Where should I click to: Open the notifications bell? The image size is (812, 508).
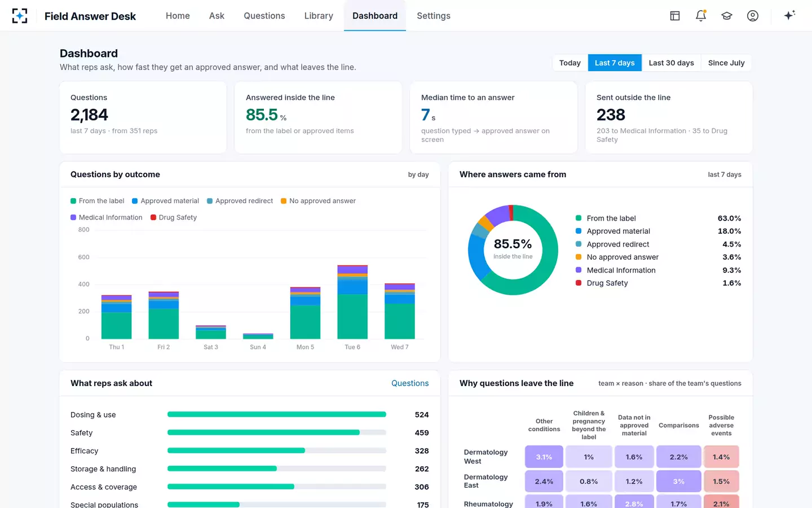tap(701, 16)
